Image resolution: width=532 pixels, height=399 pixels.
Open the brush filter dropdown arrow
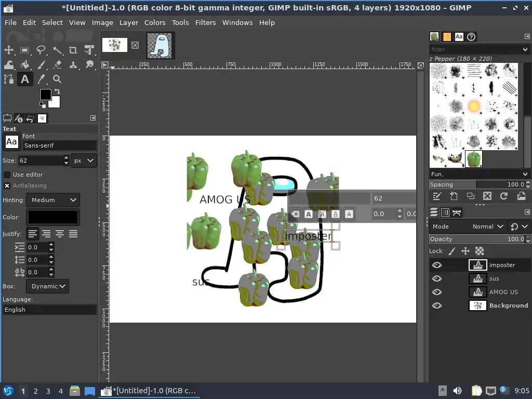525,49
